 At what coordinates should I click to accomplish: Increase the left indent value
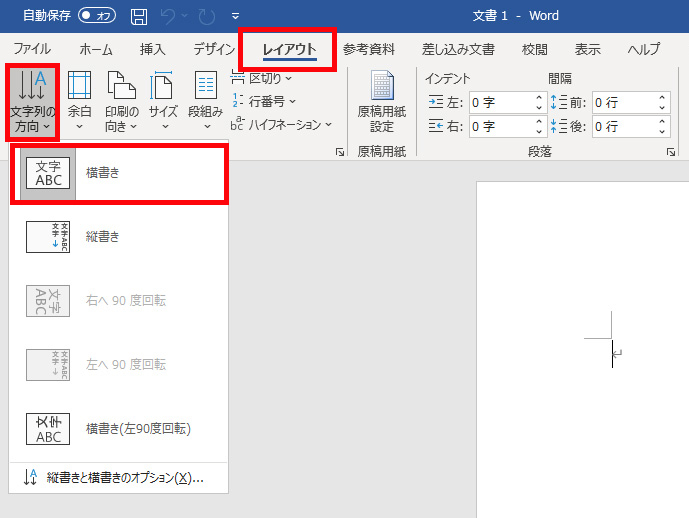pyautogui.click(x=540, y=98)
